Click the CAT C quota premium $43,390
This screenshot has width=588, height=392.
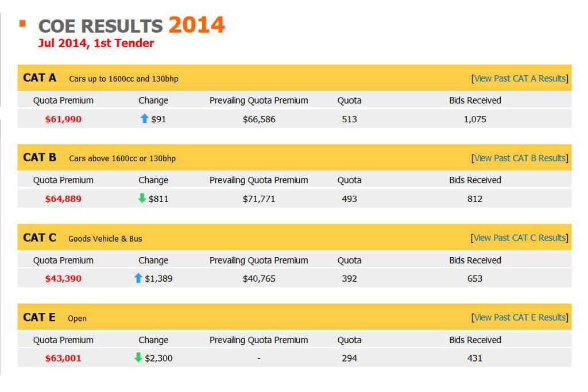(x=63, y=279)
